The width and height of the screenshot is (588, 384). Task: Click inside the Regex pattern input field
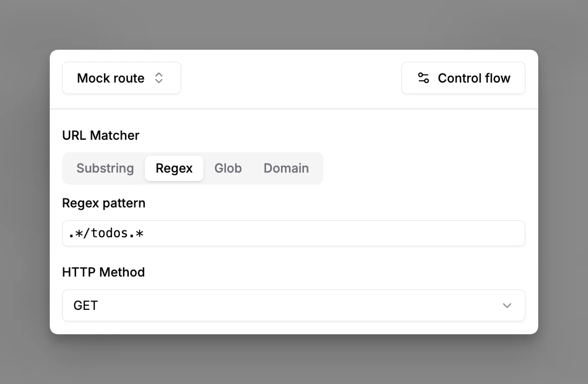[x=294, y=233]
